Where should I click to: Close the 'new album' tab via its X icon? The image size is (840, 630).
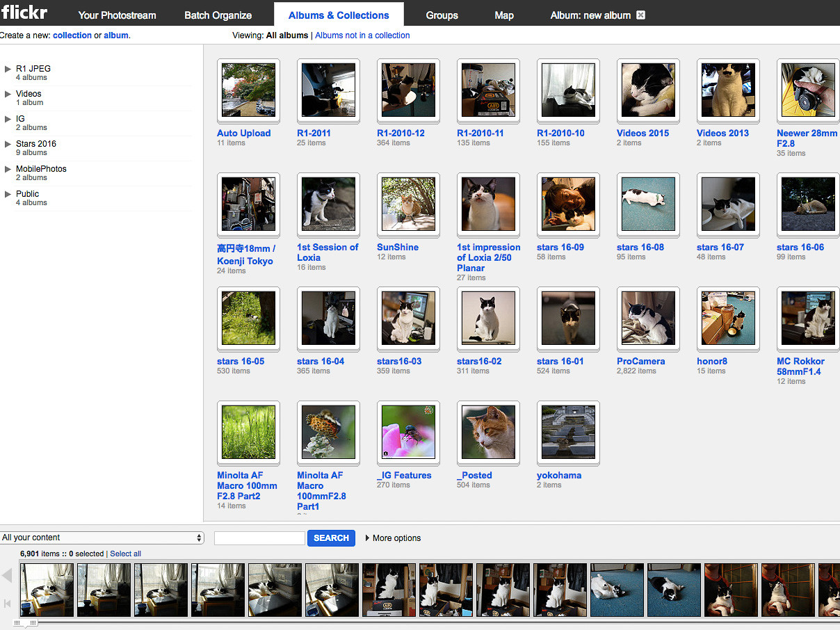pyautogui.click(x=640, y=15)
